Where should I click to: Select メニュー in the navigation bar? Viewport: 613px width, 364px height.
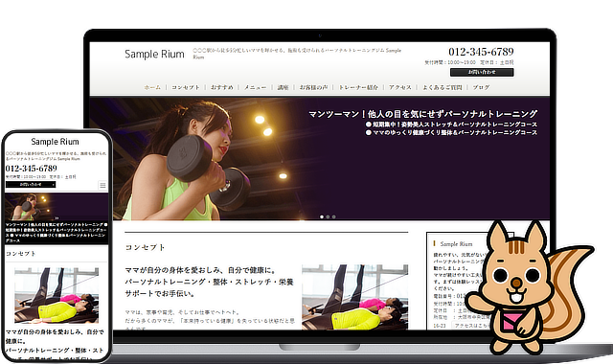click(255, 87)
